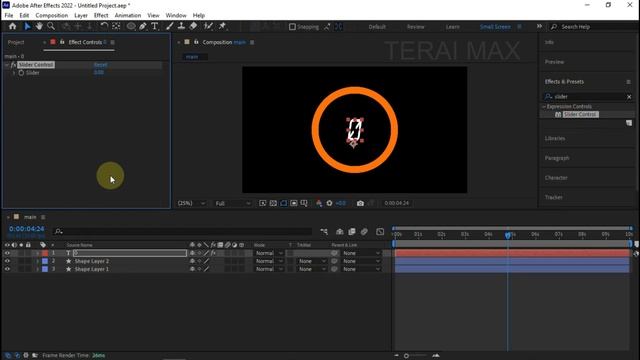Select the Clone Stamp tool
This screenshot has height=360, width=640.
pyautogui.click(x=181, y=27)
